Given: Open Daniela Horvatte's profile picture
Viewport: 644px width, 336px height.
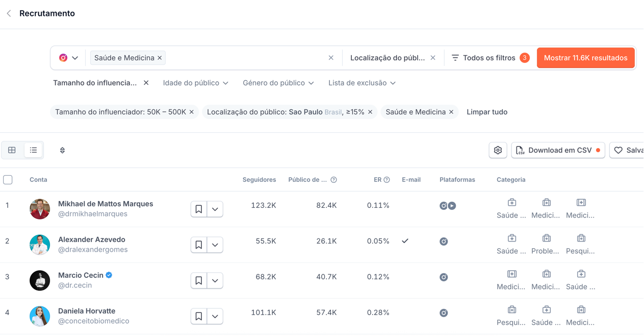Looking at the screenshot, I should pos(40,316).
